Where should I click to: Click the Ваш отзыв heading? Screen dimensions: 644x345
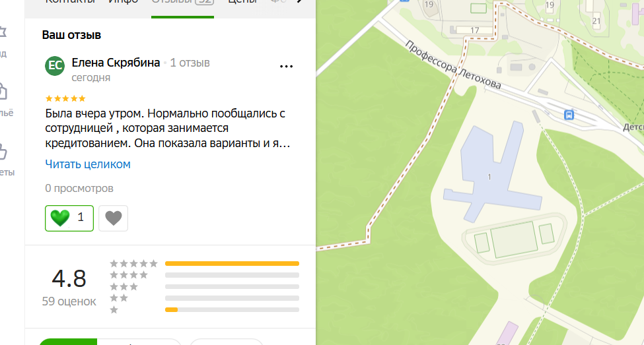click(71, 35)
